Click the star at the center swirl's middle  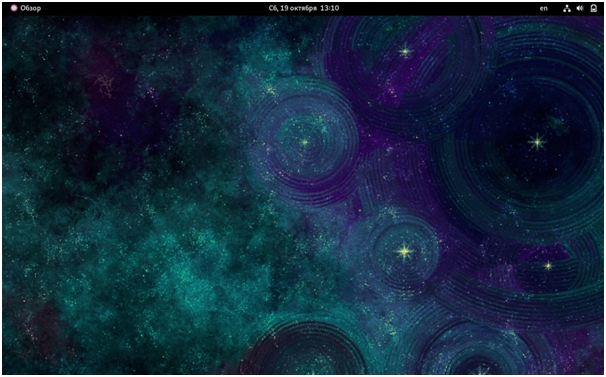pyautogui.click(x=305, y=143)
